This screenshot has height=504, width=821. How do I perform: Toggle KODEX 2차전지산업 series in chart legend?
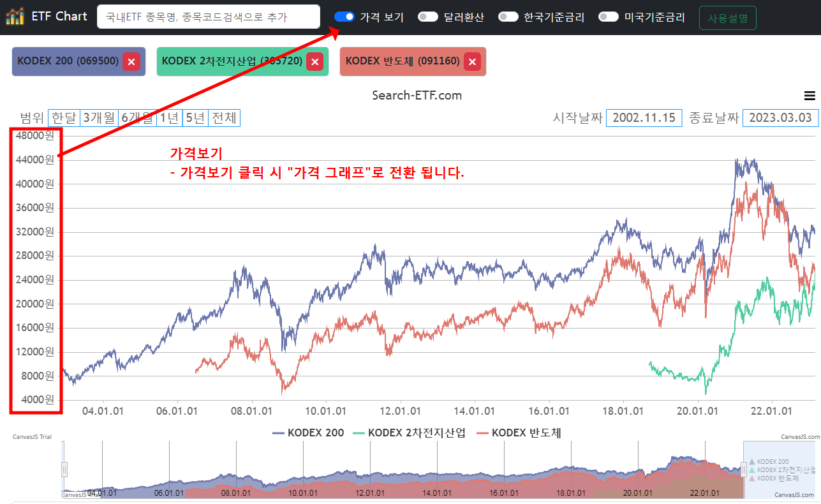tap(408, 433)
